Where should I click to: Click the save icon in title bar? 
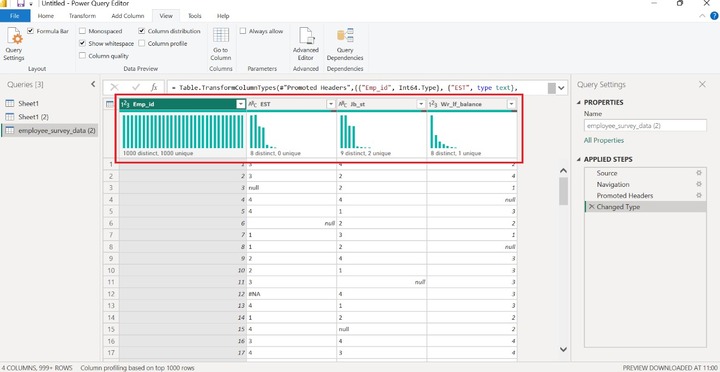[20, 3]
